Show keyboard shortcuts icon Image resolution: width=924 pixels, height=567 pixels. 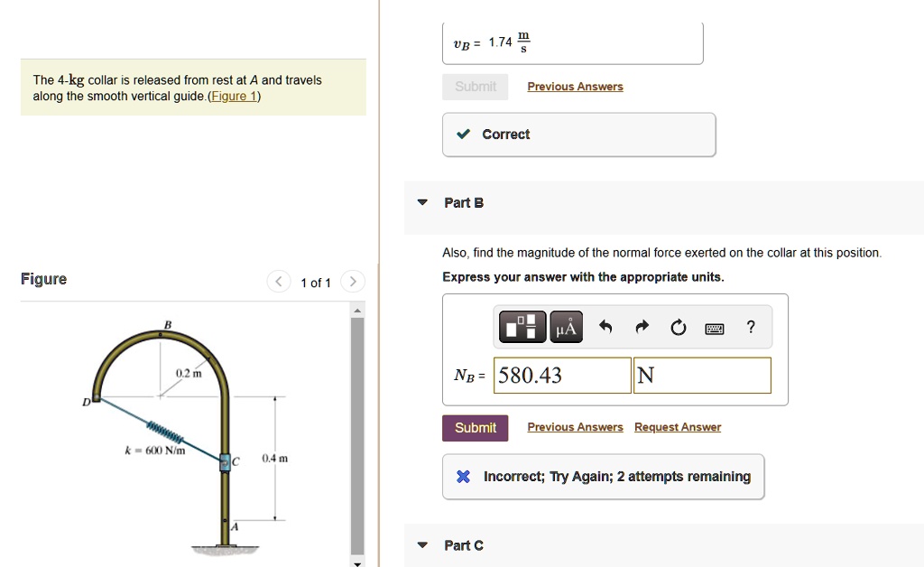point(714,328)
